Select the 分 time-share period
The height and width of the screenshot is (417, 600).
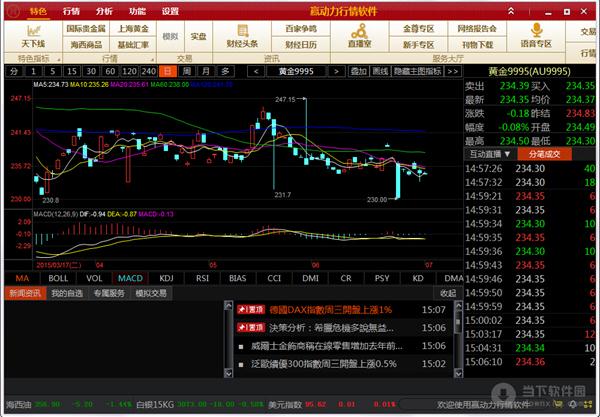(x=14, y=71)
